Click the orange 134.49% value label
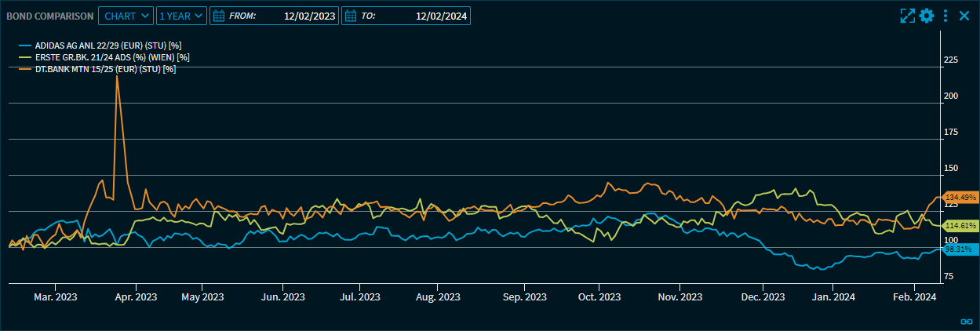 960,197
